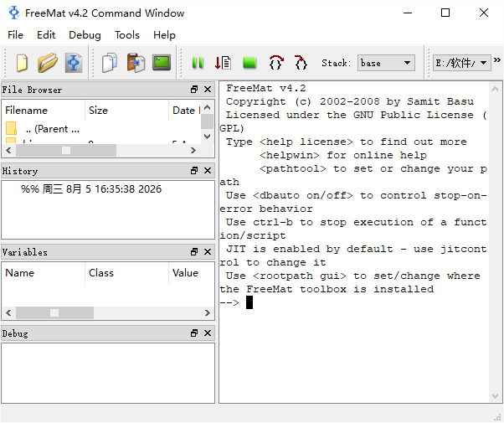The width and height of the screenshot is (504, 423).
Task: Open the Edit menu
Action: click(46, 34)
